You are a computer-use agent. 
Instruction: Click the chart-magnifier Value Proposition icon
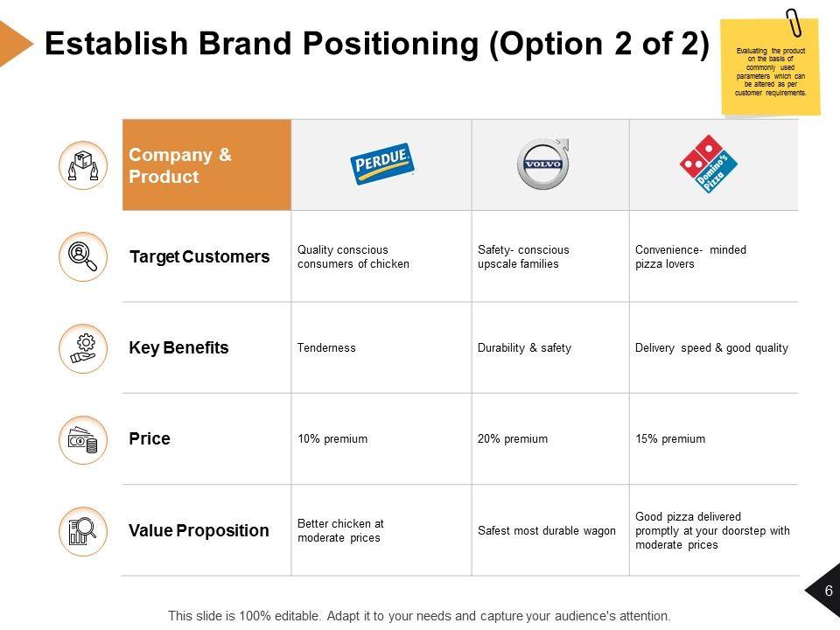point(82,530)
